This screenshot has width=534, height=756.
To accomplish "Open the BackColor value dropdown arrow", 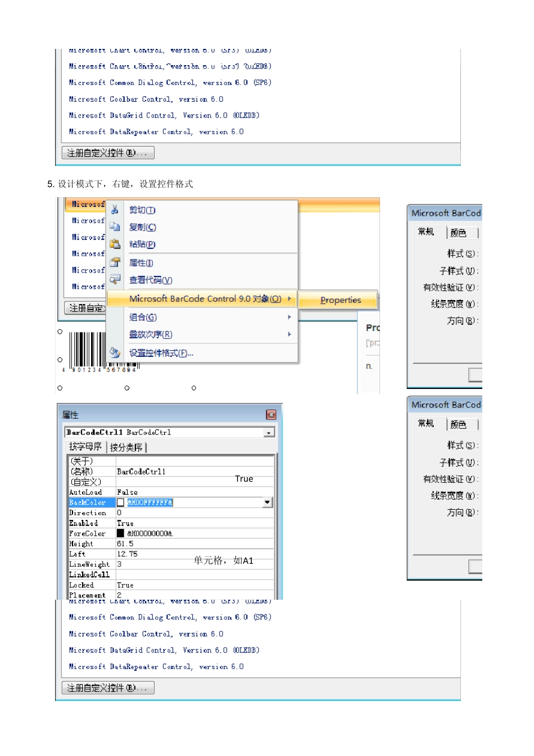I will [x=268, y=503].
